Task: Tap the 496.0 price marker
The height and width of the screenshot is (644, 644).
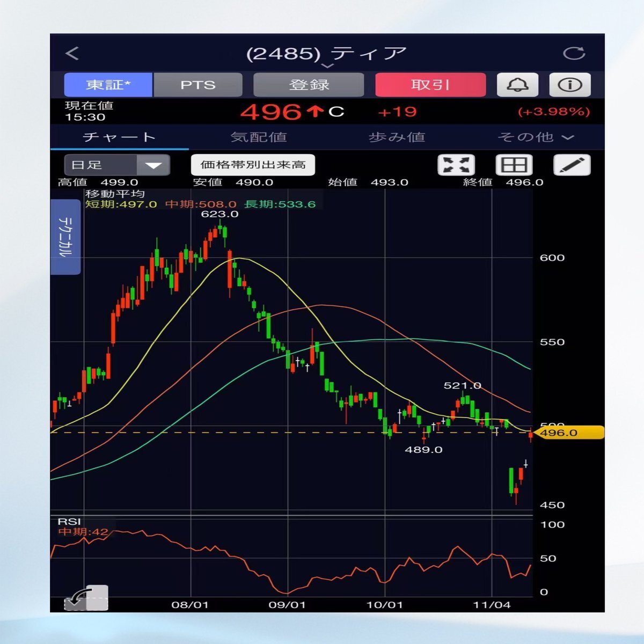Action: coord(570,433)
